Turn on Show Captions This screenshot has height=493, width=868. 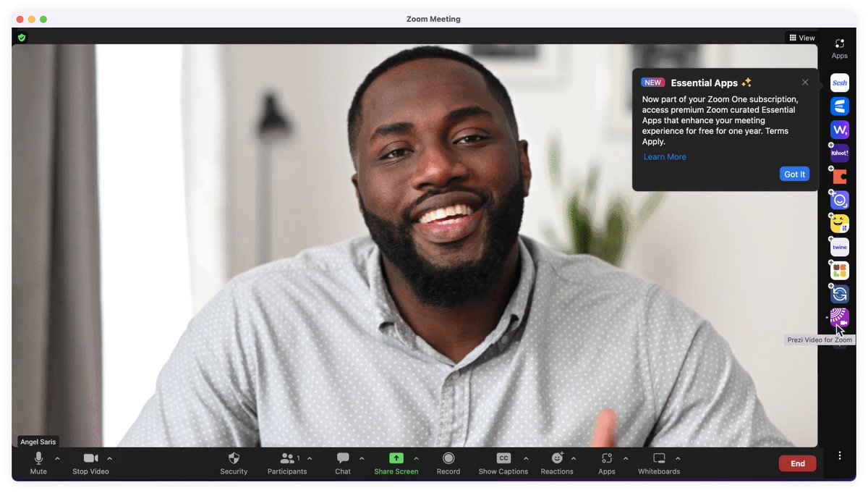click(503, 463)
